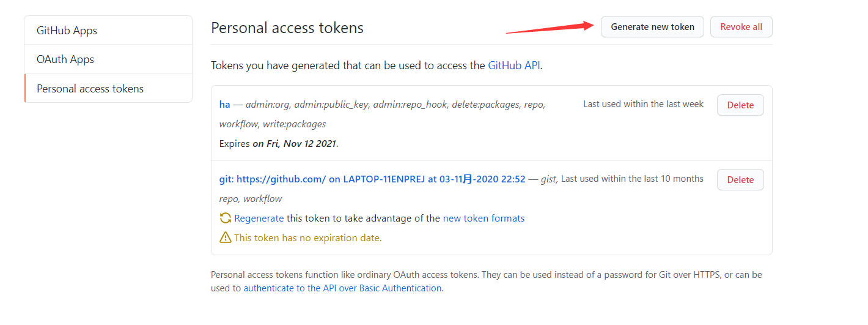The height and width of the screenshot is (325, 868).
Task: Open new token formats link
Action: point(484,218)
